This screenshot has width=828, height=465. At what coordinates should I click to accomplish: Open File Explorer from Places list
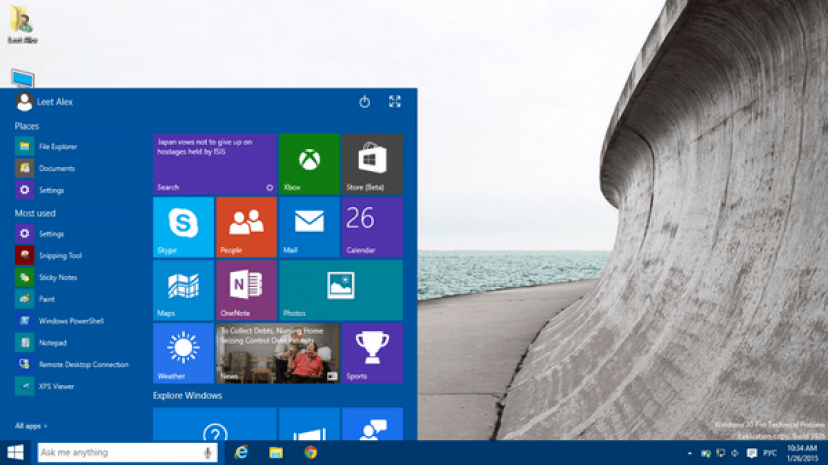tap(57, 147)
